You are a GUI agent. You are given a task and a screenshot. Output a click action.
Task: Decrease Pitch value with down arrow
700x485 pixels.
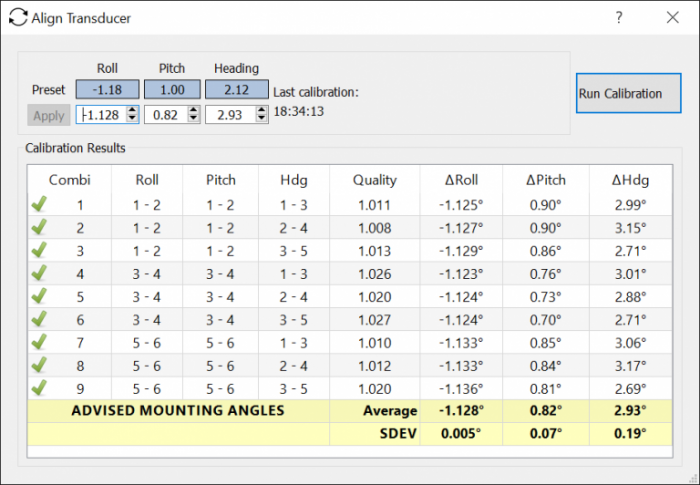coord(193,119)
